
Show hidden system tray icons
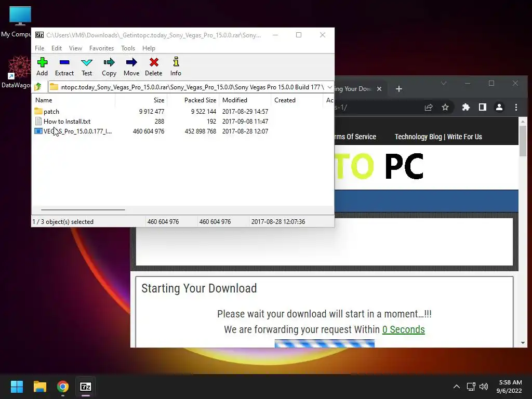(x=457, y=387)
